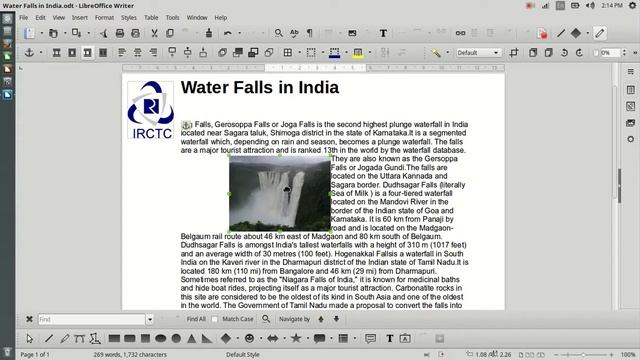Click Find Next down arrow
Viewport: 640px width, 360px height.
click(x=336, y=319)
